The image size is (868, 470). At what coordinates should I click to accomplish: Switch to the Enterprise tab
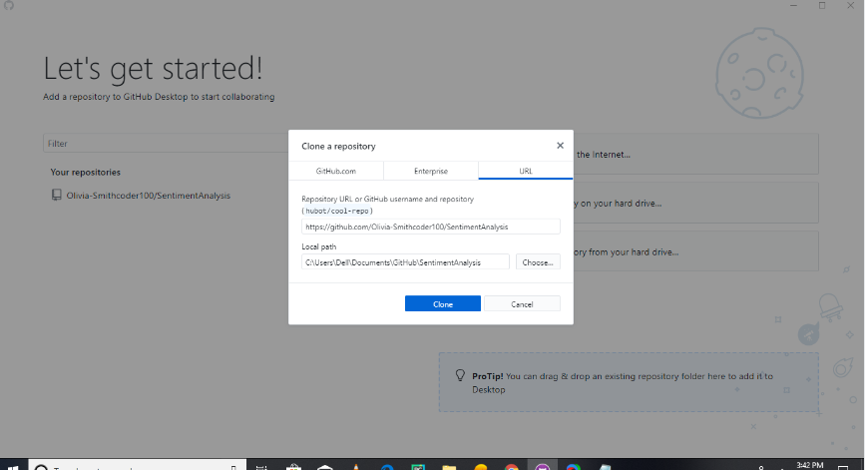(x=431, y=171)
